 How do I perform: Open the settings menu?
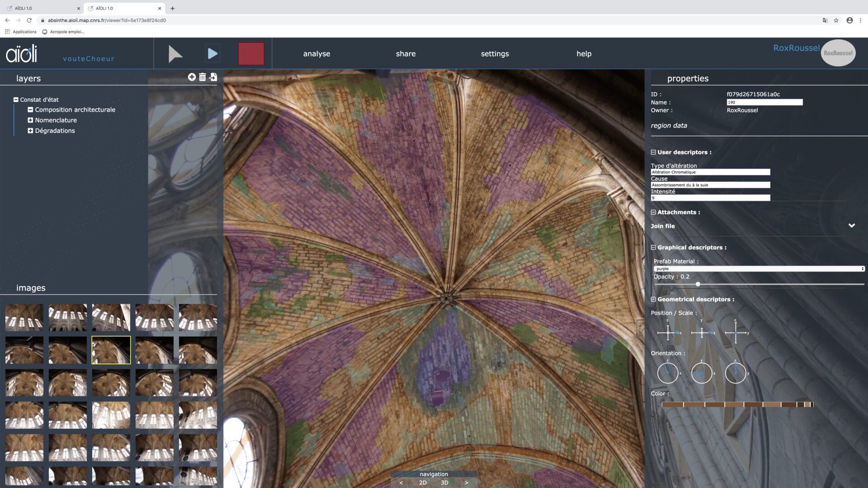tap(495, 54)
